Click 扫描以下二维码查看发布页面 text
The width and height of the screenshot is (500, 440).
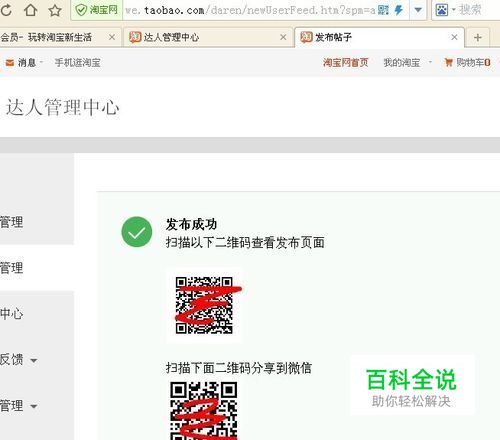245,243
